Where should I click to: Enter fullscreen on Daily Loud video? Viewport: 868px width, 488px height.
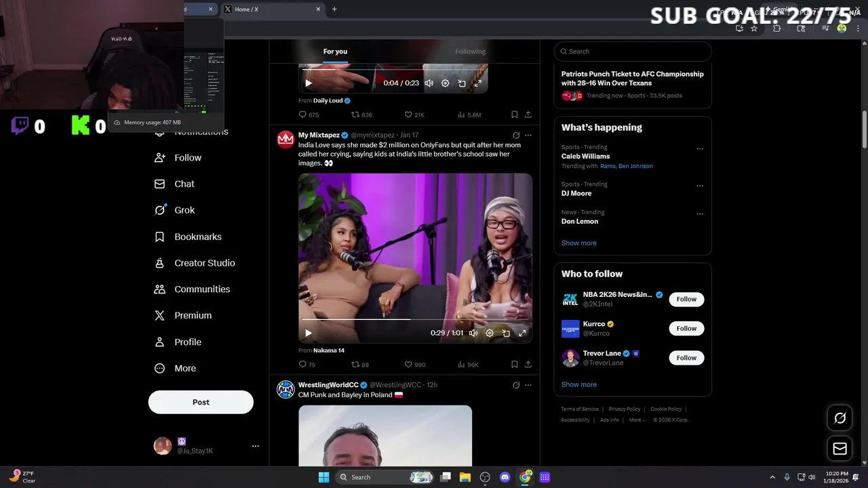(478, 83)
